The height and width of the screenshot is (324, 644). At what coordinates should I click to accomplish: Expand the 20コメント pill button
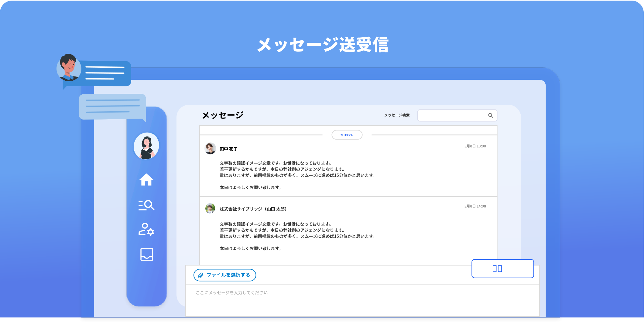pyautogui.click(x=347, y=135)
